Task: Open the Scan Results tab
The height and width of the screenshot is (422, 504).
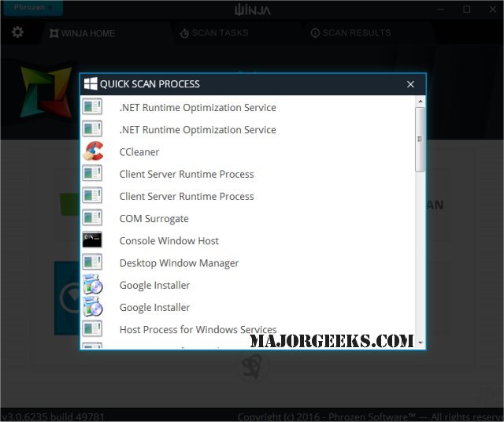Action: (350, 33)
